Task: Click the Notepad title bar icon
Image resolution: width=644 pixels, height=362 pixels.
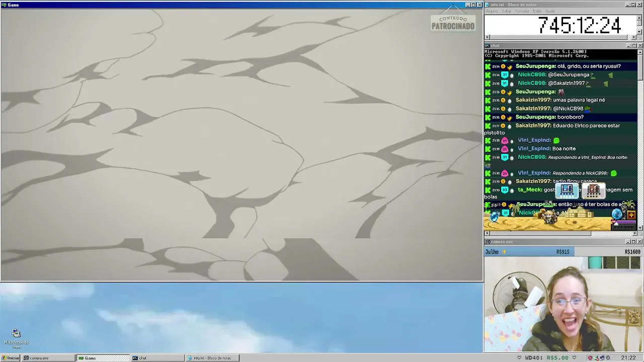Action: (x=488, y=5)
